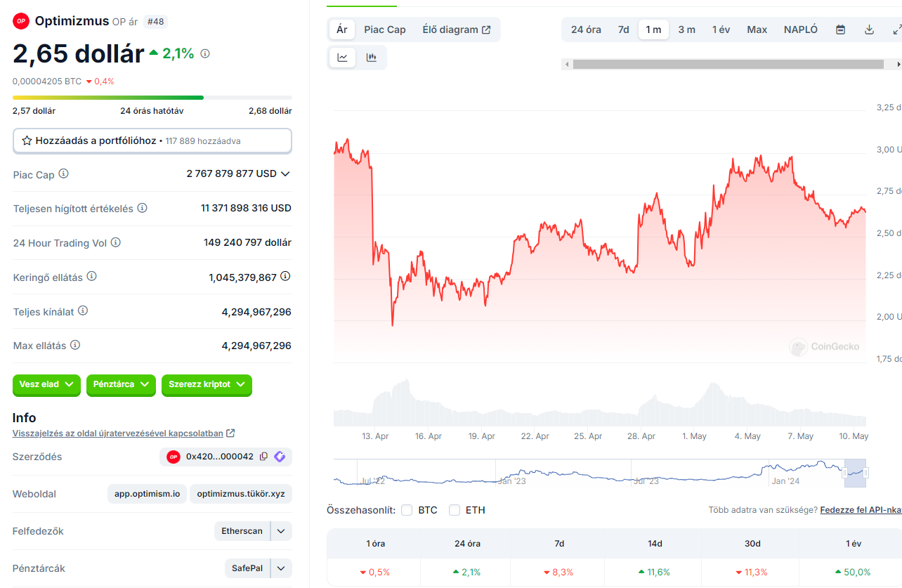Open info icon next to 2,1% price change

[x=205, y=53]
